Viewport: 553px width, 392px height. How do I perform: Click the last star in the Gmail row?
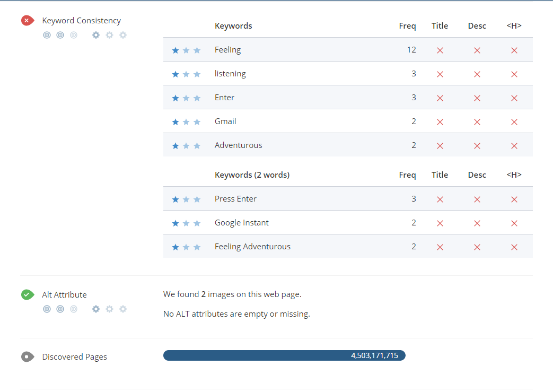[197, 122]
